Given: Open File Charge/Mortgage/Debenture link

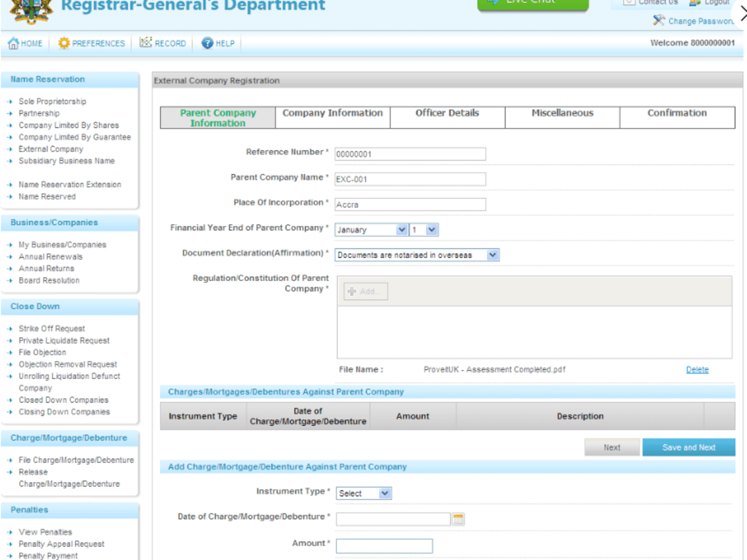Looking at the screenshot, I should click(76, 460).
